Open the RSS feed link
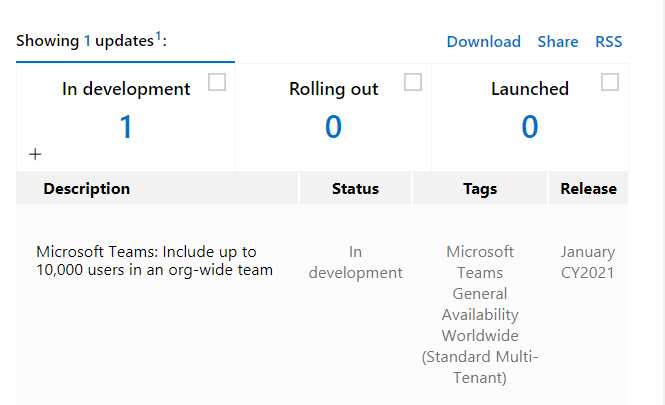The image size is (665, 405). [x=609, y=42]
